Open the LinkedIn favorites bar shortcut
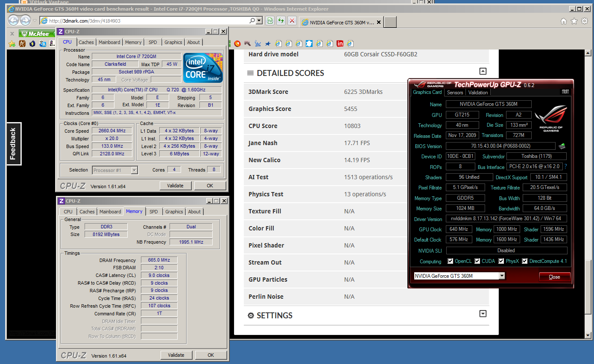 coord(340,44)
